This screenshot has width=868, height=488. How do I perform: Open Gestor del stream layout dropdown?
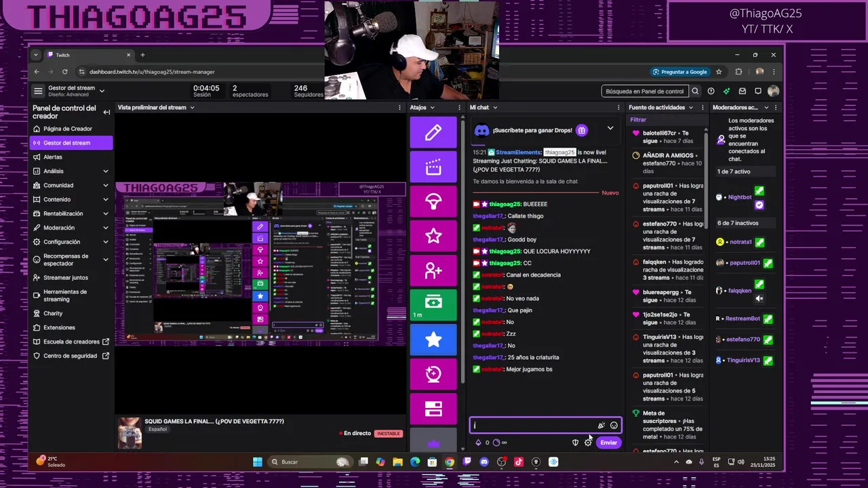click(102, 91)
